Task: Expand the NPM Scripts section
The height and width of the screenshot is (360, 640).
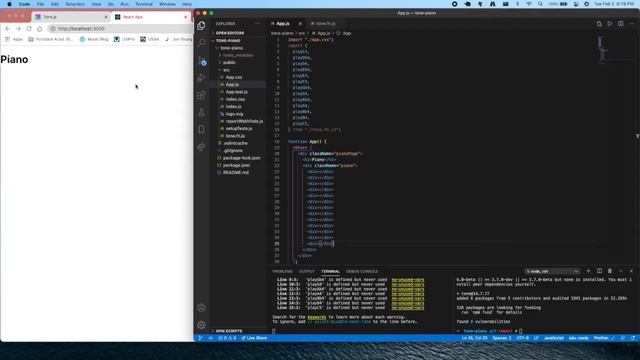Action: point(229,331)
